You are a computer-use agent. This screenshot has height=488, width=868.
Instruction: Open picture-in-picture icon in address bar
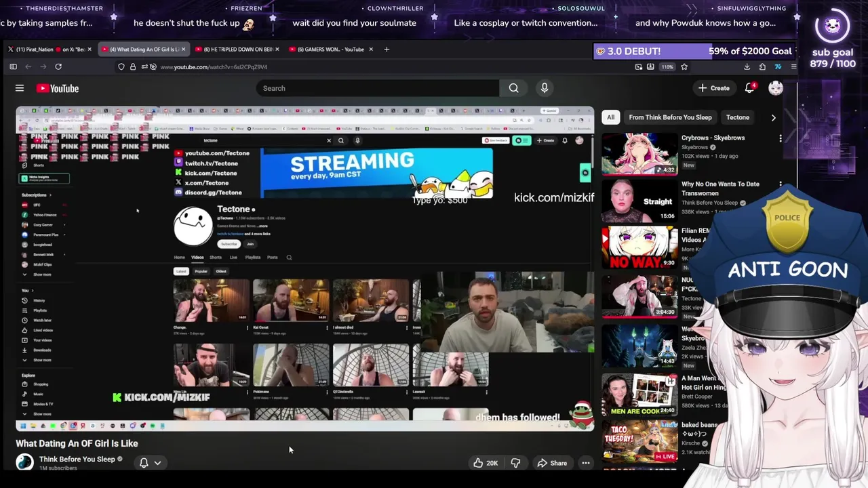(x=639, y=66)
